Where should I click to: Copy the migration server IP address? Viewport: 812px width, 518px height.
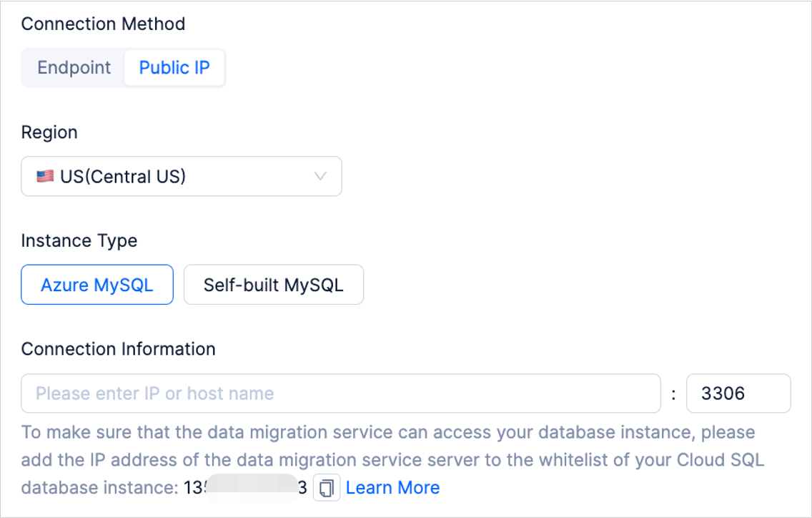click(327, 488)
